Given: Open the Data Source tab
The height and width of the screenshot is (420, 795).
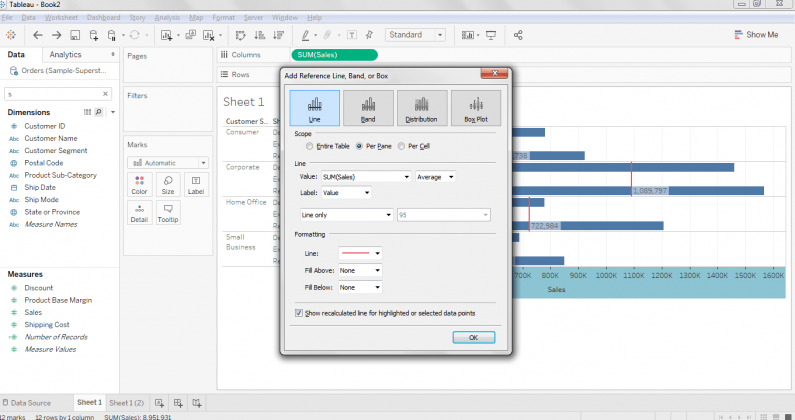Looking at the screenshot, I should coord(26,403).
